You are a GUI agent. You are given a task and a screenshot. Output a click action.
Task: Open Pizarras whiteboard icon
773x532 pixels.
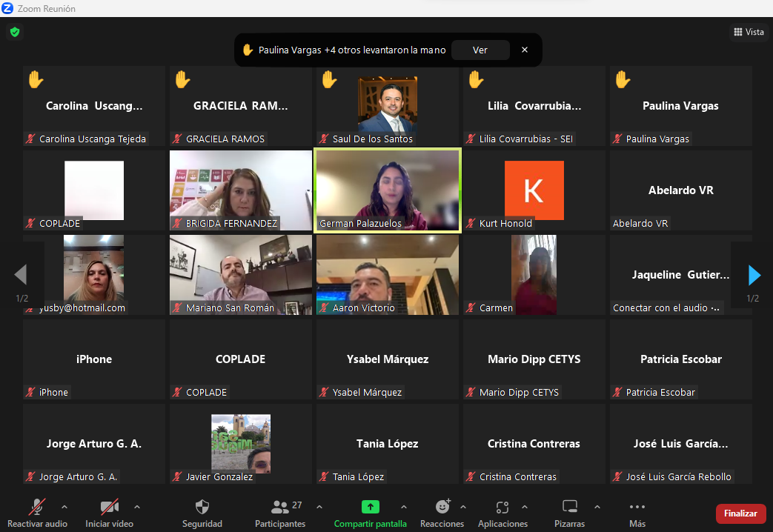click(569, 508)
